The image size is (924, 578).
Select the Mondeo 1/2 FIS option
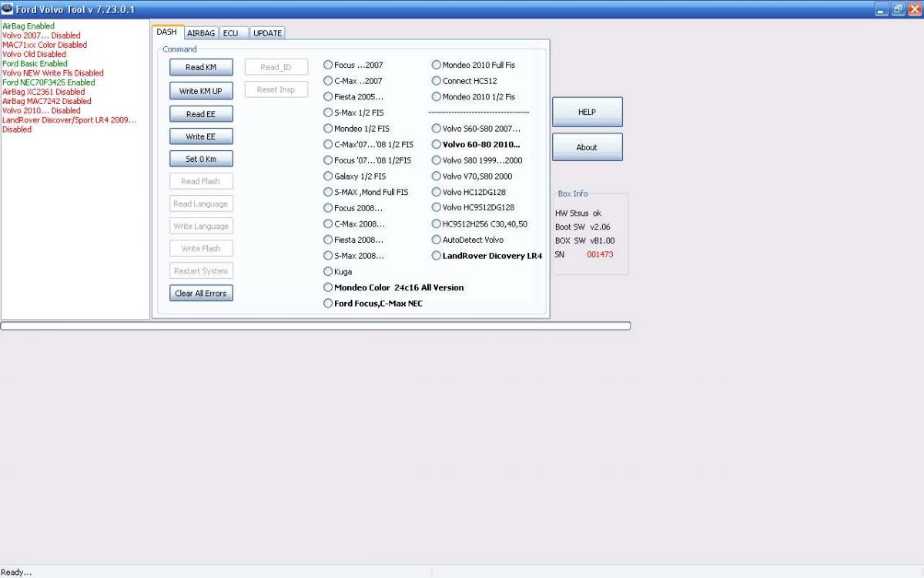click(x=357, y=129)
